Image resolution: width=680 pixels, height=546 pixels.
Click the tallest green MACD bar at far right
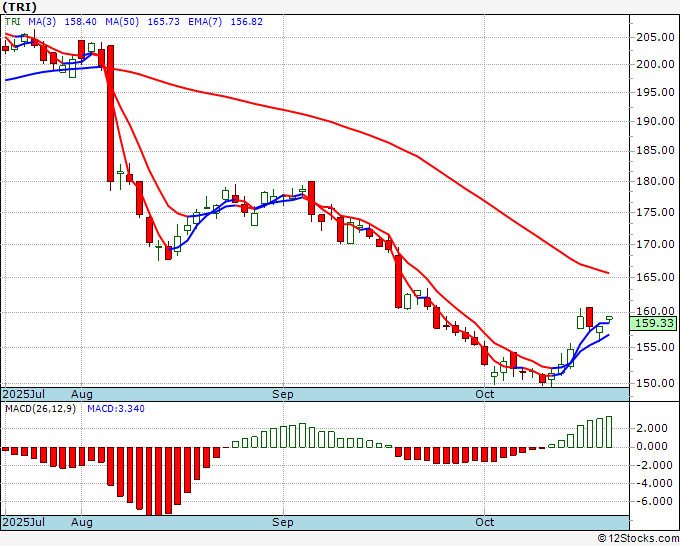click(x=609, y=432)
